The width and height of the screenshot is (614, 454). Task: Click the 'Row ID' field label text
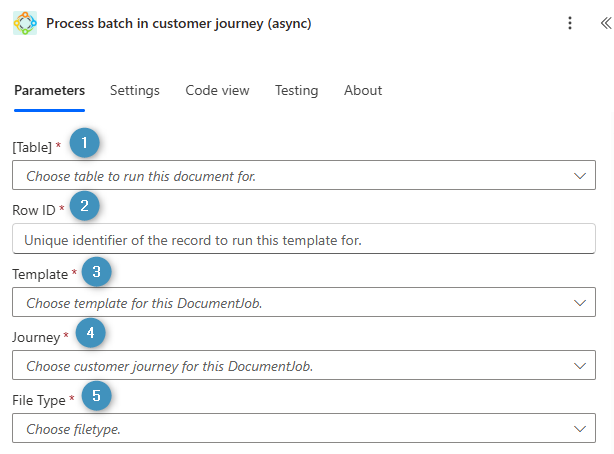(34, 210)
